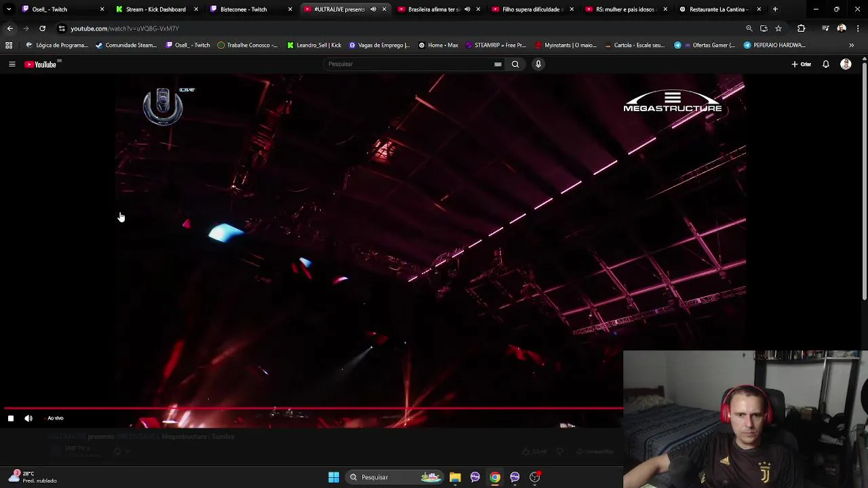Mute the Brasileira afirma tab audio icon
This screenshot has width=868, height=488.
[x=467, y=9]
